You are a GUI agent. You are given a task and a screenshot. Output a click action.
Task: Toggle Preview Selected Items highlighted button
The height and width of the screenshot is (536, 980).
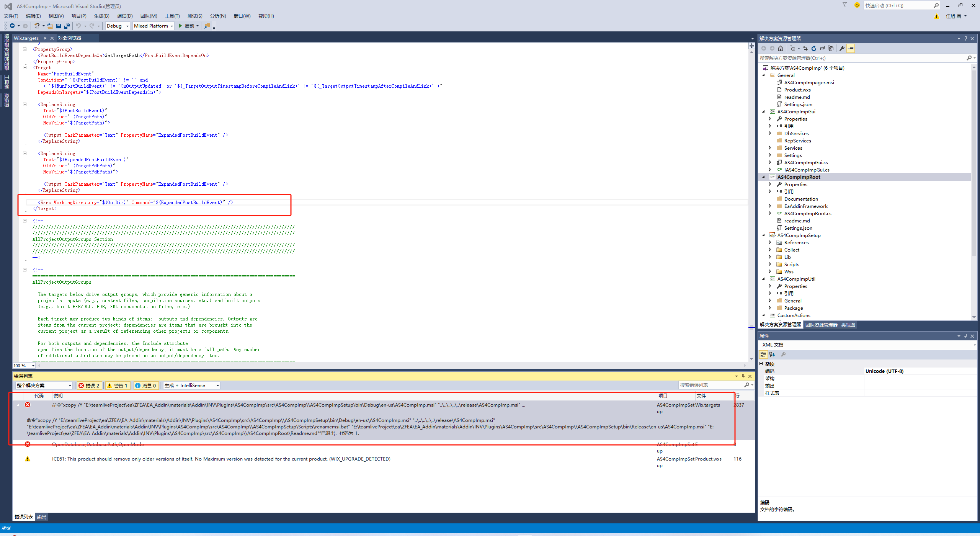[x=851, y=48]
